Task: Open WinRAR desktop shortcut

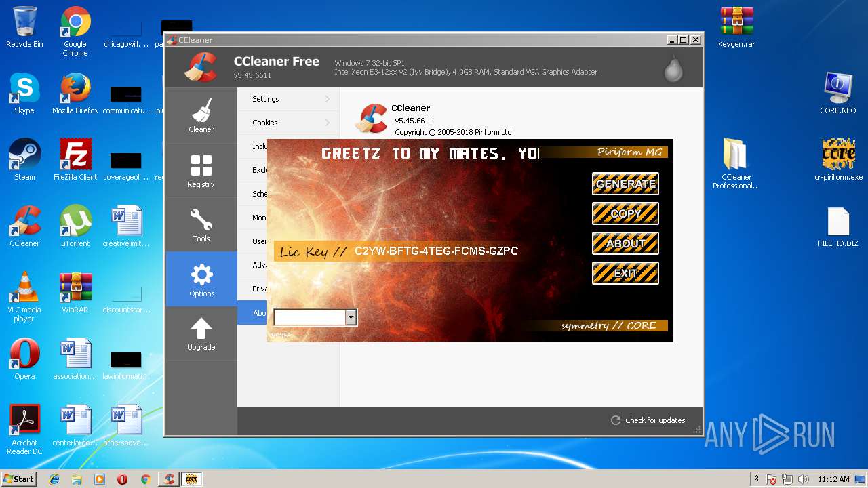Action: tap(75, 293)
